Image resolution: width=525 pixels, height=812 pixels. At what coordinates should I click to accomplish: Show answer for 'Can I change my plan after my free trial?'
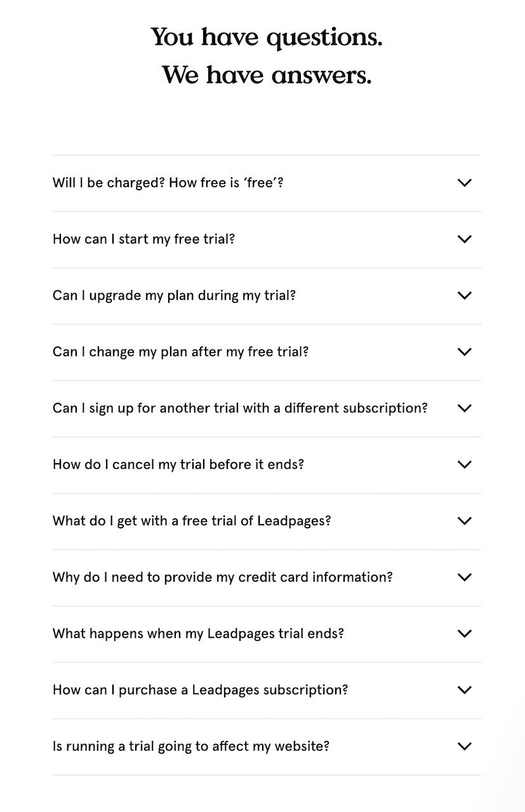point(181,352)
